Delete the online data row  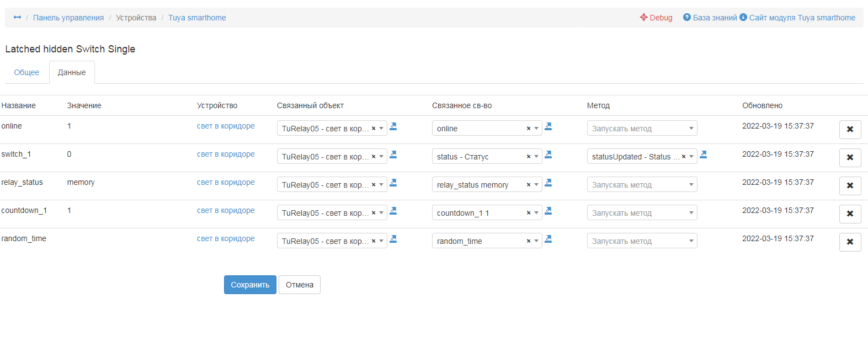(x=850, y=130)
